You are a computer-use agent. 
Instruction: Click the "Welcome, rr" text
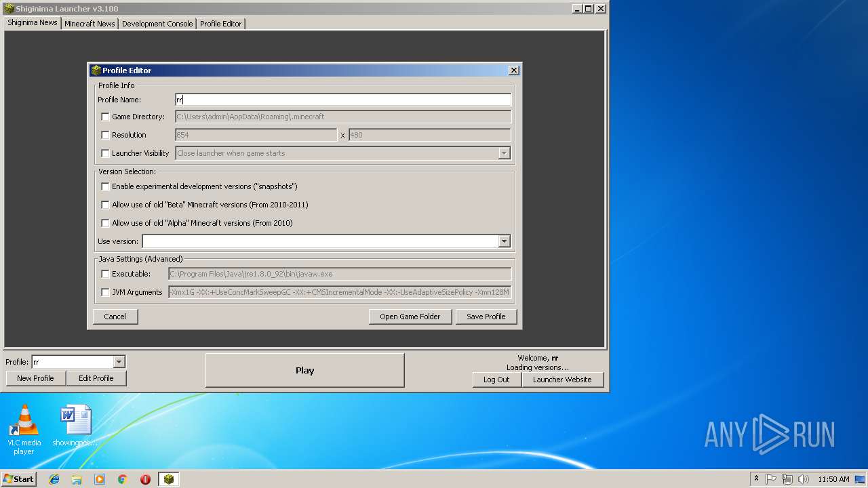tap(538, 358)
